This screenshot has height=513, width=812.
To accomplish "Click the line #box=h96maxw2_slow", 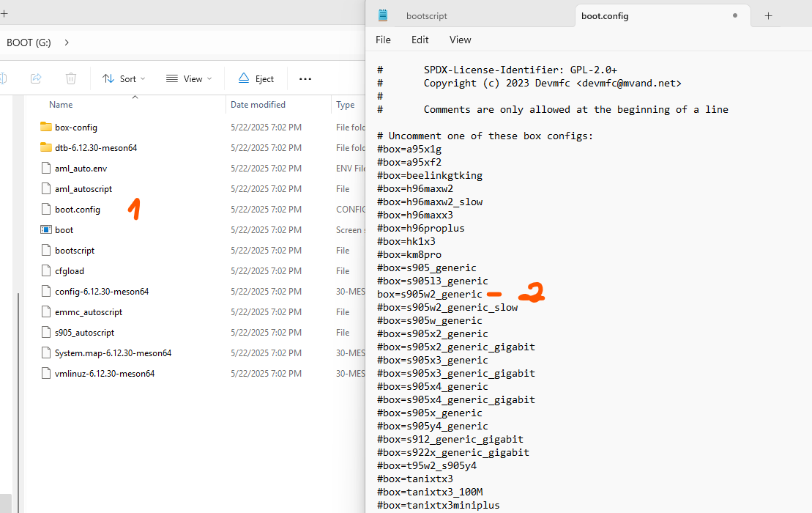I will pyautogui.click(x=429, y=202).
